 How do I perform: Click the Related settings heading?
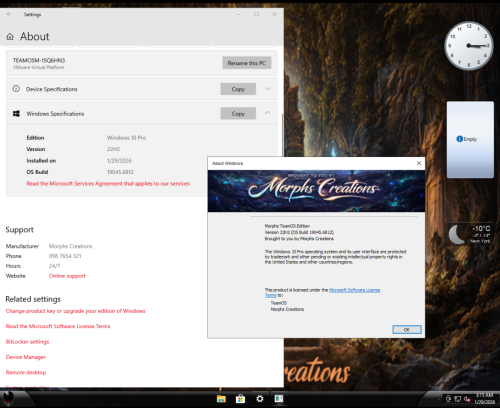(x=33, y=299)
